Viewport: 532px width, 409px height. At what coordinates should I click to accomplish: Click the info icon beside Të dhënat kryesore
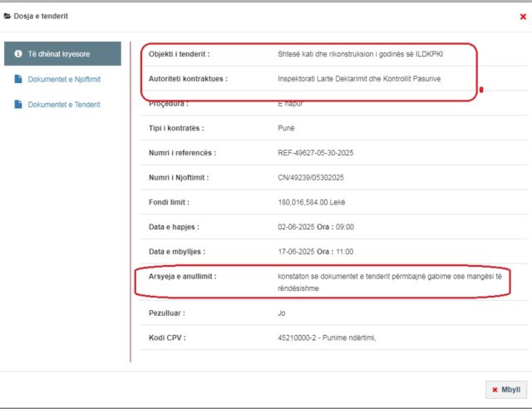click(18, 54)
